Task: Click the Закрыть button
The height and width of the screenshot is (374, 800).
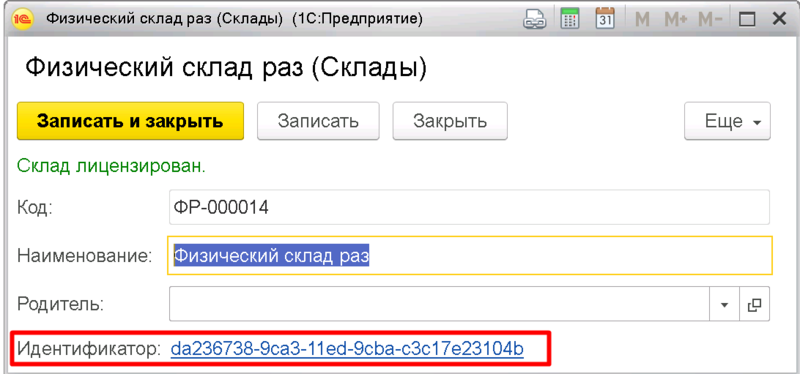Action: (449, 121)
